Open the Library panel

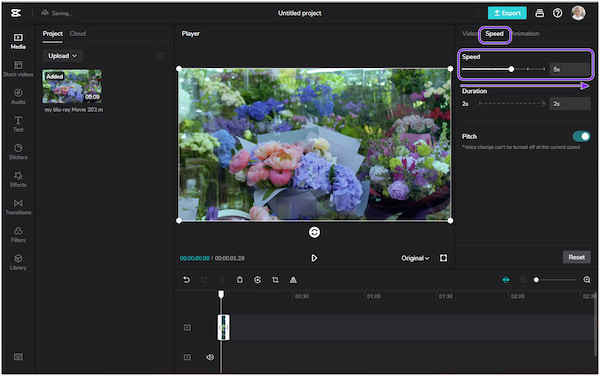pyautogui.click(x=18, y=262)
